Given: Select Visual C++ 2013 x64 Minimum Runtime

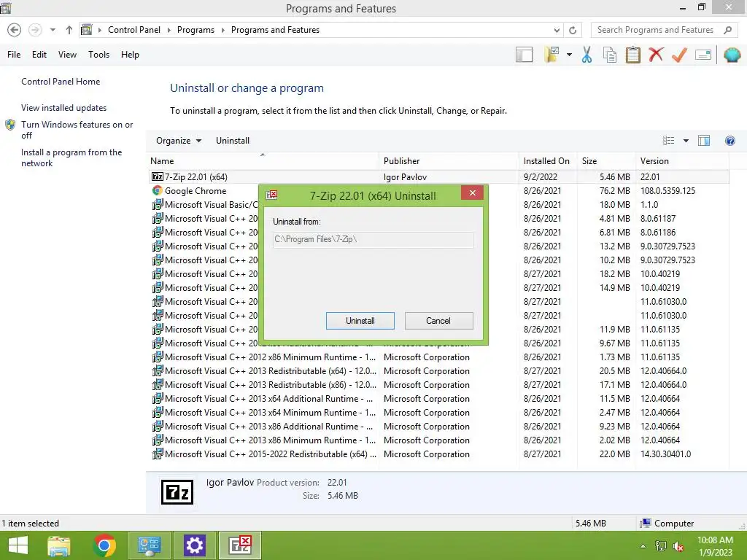Looking at the screenshot, I should pos(438,413).
